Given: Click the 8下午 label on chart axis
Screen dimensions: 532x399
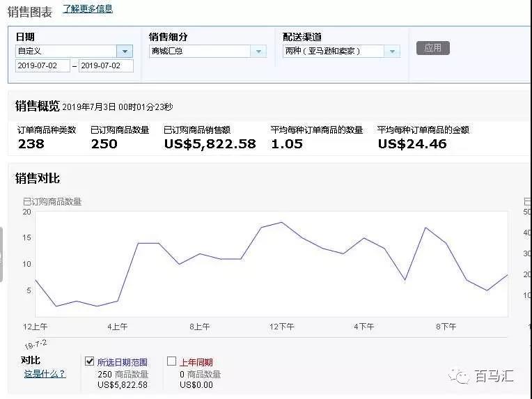Looking at the screenshot, I should 446,327.
